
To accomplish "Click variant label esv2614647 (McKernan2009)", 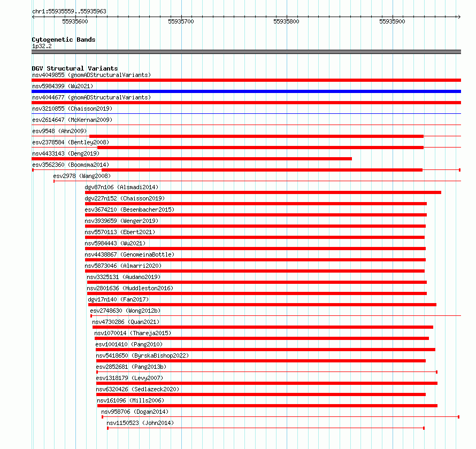I will point(72,120).
